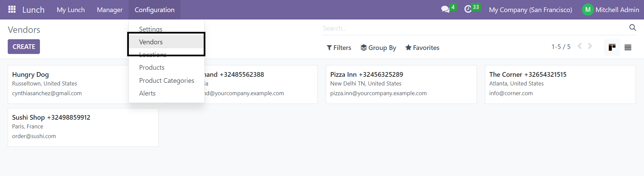Open the Manager menu
The image size is (644, 176).
click(x=110, y=10)
